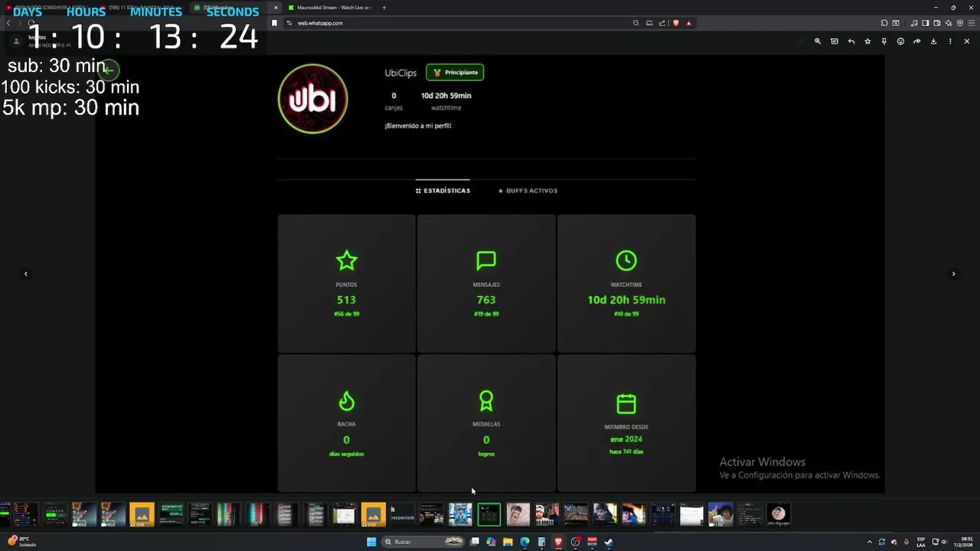980x551 pixels.
Task: Click the forward arrow icon in viewer toolbar
Action: click(x=916, y=41)
